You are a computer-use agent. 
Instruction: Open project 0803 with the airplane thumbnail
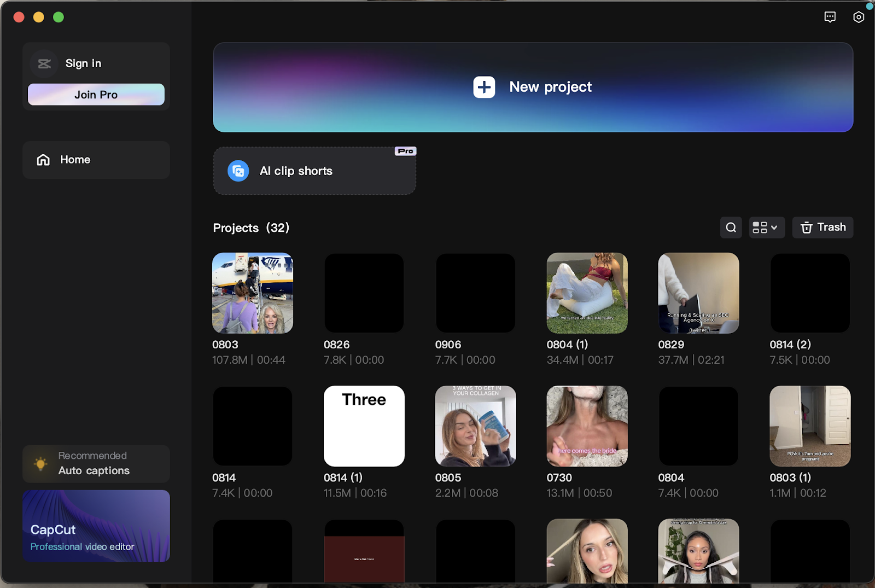tap(252, 293)
